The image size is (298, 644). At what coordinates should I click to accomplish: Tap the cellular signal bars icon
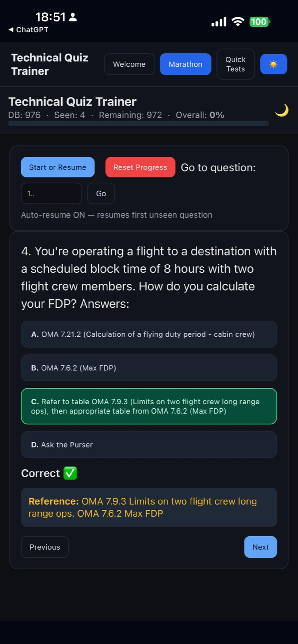(x=218, y=22)
